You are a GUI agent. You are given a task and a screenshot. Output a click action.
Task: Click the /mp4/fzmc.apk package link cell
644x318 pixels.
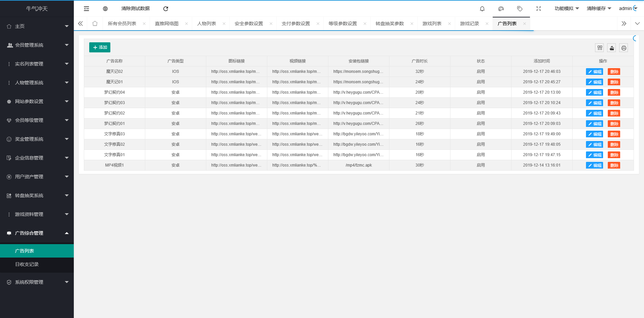point(359,165)
